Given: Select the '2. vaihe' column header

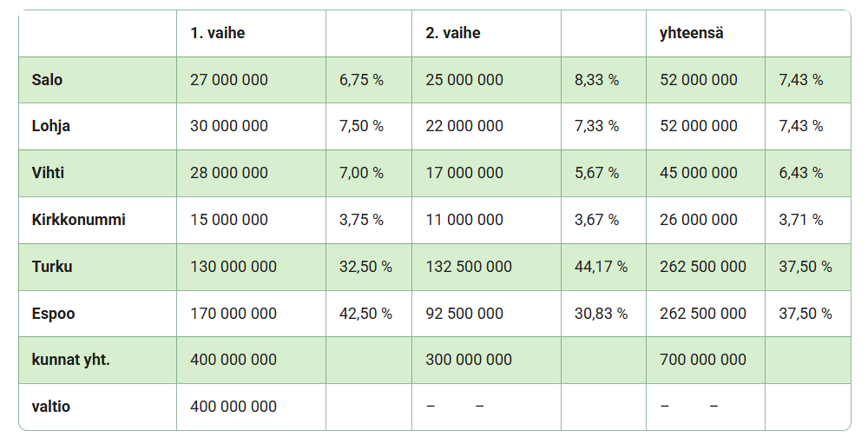Looking at the screenshot, I should [x=452, y=33].
